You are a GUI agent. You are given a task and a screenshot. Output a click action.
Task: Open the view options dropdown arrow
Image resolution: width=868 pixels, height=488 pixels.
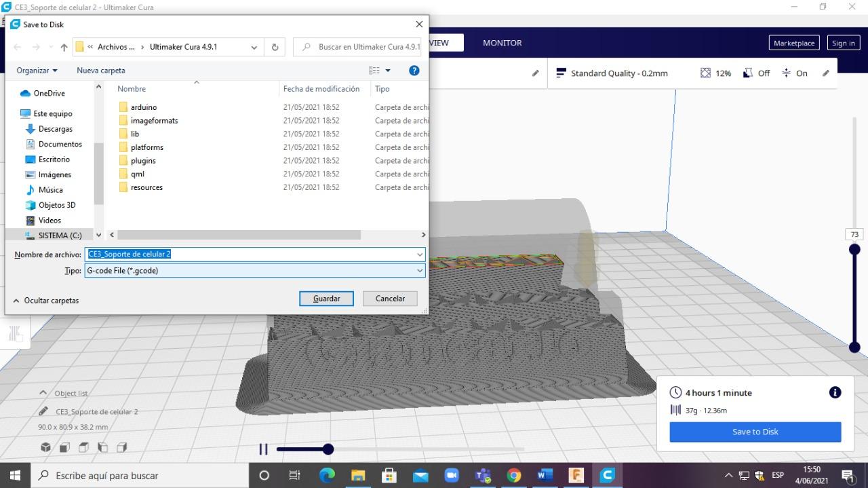tap(388, 71)
